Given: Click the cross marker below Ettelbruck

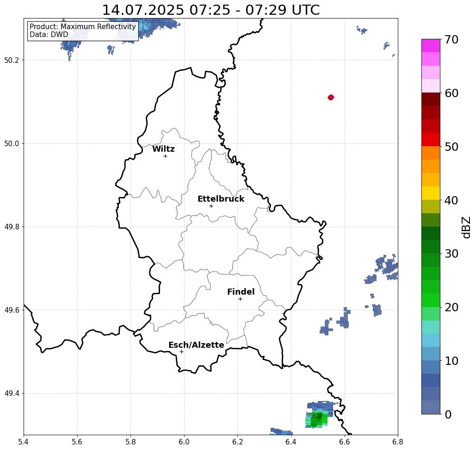Looking at the screenshot, I should pyautogui.click(x=211, y=206).
